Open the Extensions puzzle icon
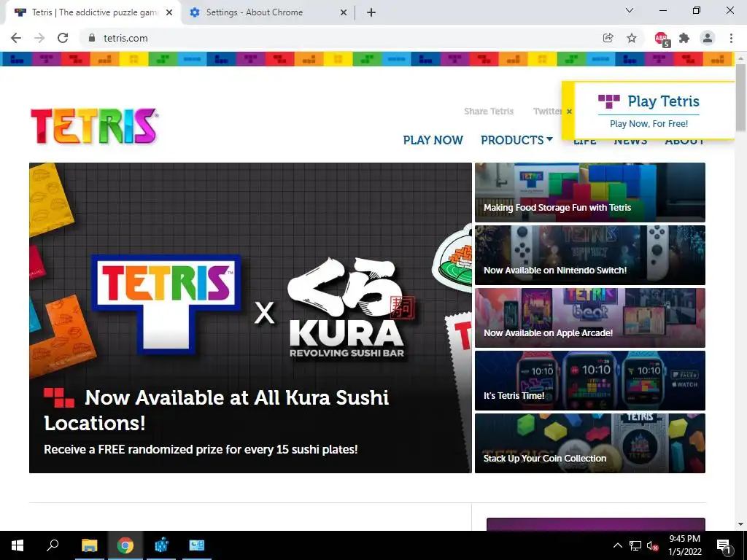Viewport: 747px width, 560px height. click(684, 38)
